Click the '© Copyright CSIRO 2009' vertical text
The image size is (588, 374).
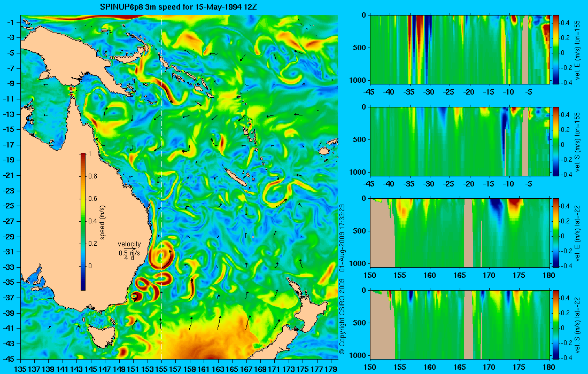[342, 317]
